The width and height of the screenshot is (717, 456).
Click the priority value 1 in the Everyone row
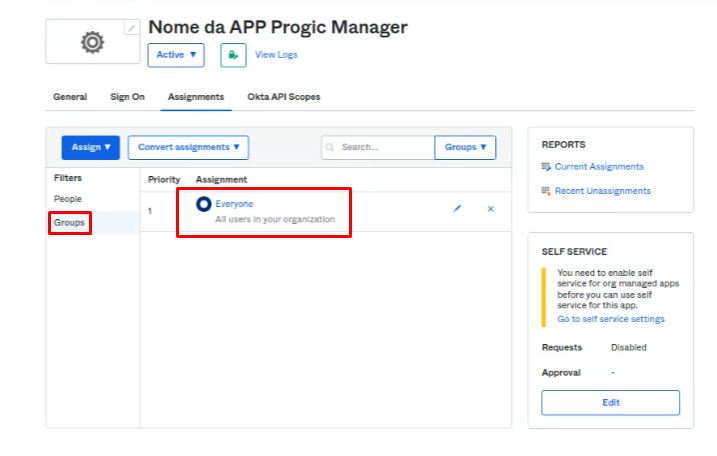click(x=150, y=211)
